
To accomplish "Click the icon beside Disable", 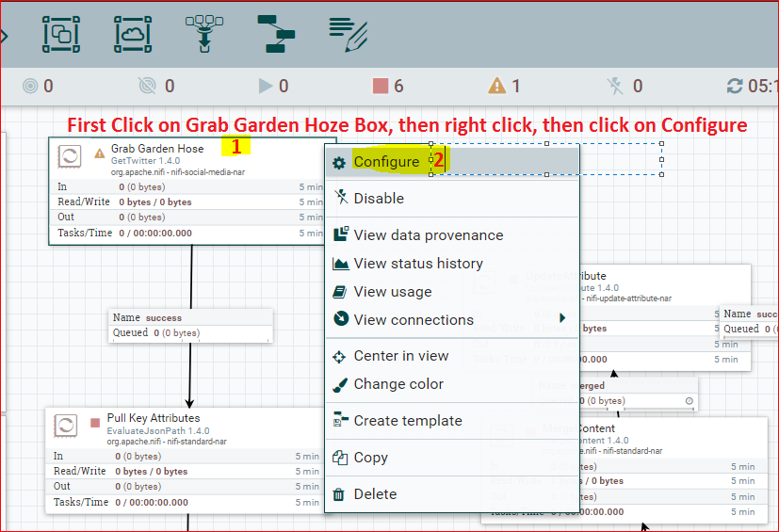I will pyautogui.click(x=341, y=197).
